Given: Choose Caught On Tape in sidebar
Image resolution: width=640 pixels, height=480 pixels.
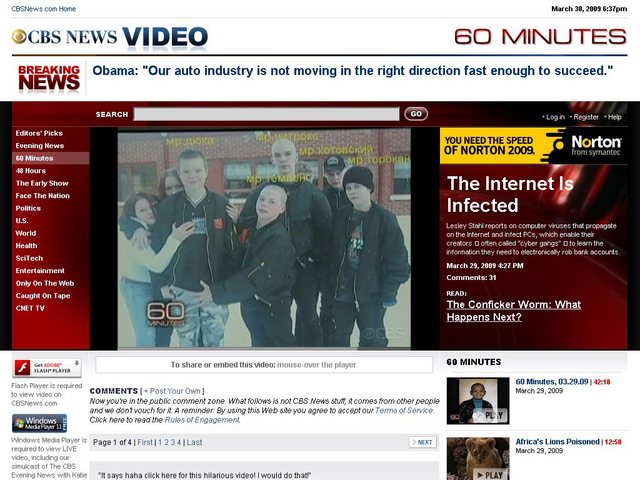Looking at the screenshot, I should pyautogui.click(x=42, y=296).
